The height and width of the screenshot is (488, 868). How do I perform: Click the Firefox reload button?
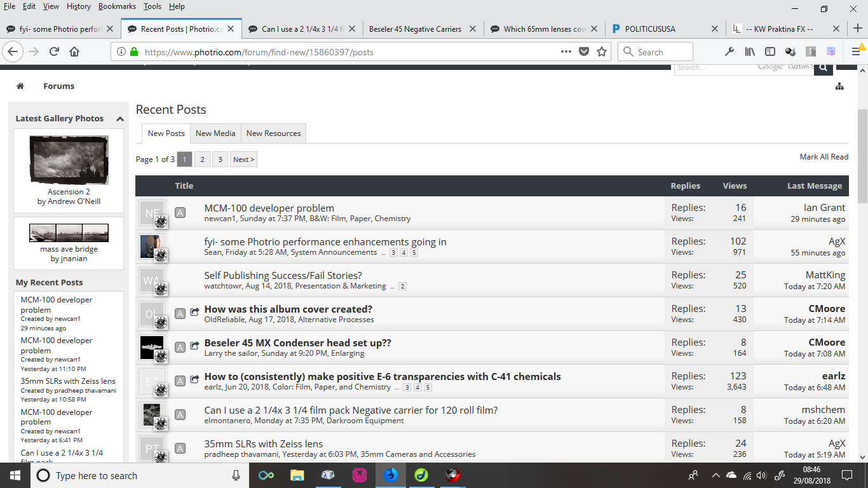(x=54, y=52)
